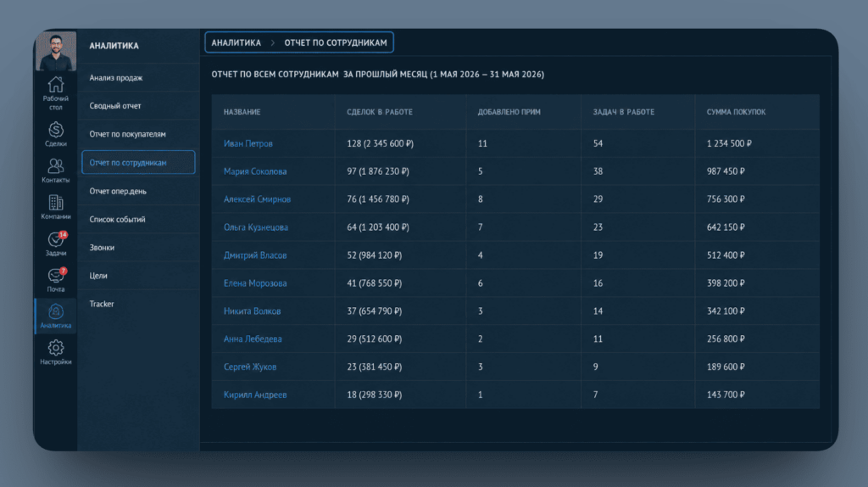Screen dimensions: 868x487
Task: Click the breadcrumb chevron separator
Action: click(272, 42)
